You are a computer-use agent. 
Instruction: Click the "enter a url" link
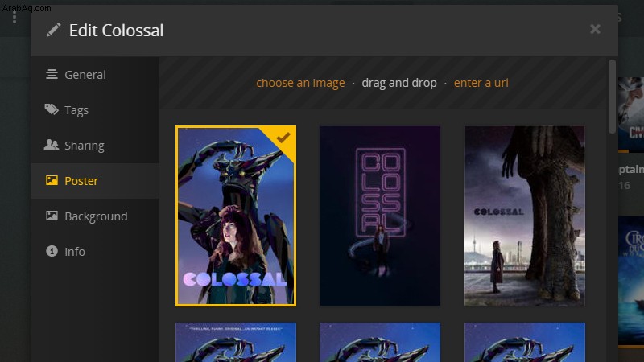point(481,83)
